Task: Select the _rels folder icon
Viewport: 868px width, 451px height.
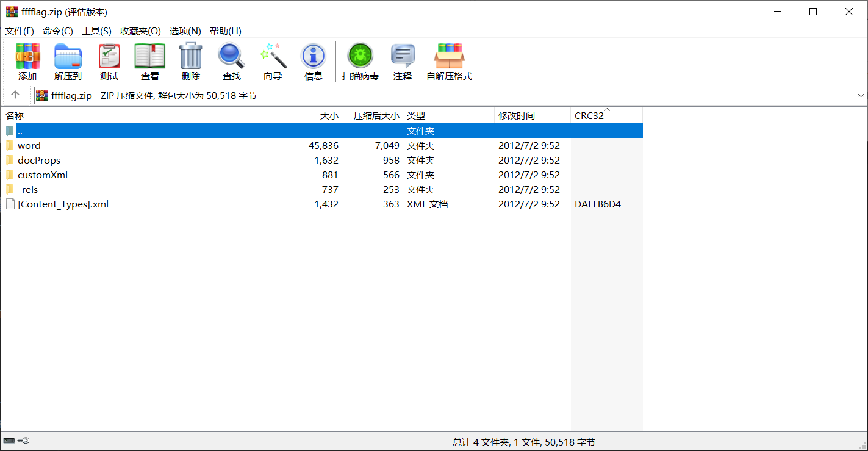Action: click(10, 189)
